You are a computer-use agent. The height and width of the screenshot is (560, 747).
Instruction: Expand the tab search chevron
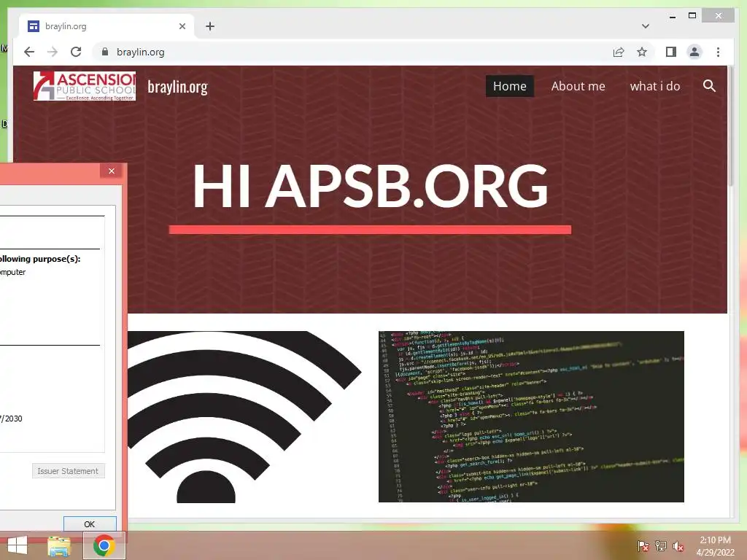coord(645,26)
